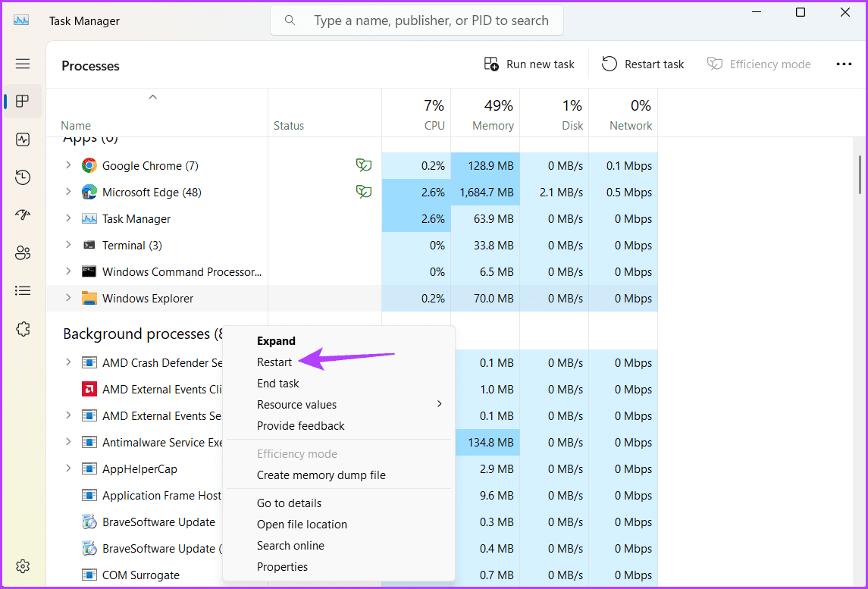Screen dimensions: 868x589
Task: Expand the Terminal process group
Action: pyautogui.click(x=68, y=245)
